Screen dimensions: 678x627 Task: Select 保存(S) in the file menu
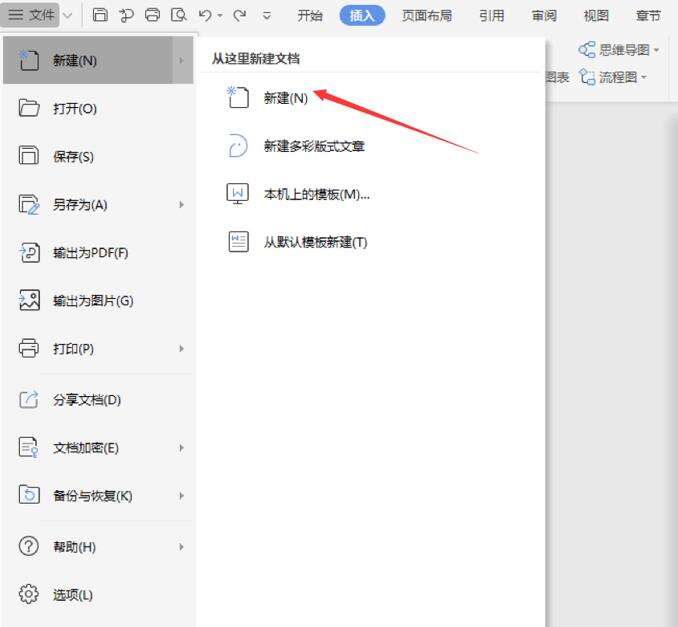pos(98,156)
